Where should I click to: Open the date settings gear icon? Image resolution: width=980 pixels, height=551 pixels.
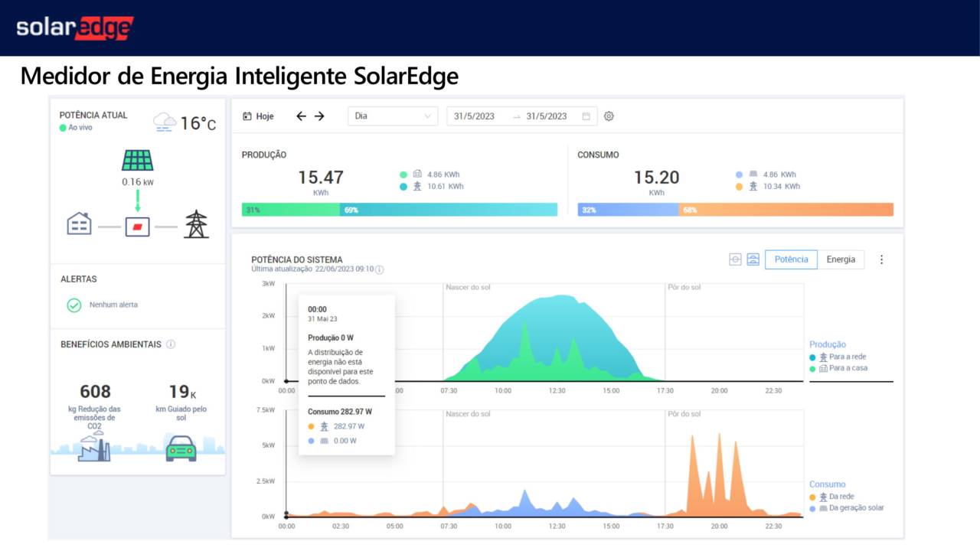(609, 116)
